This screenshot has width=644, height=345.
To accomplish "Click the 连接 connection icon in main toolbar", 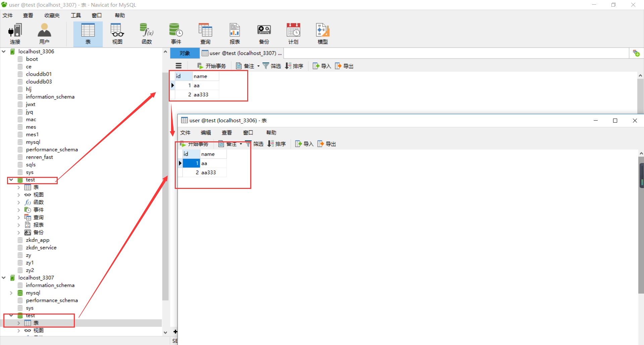I will 15,34.
